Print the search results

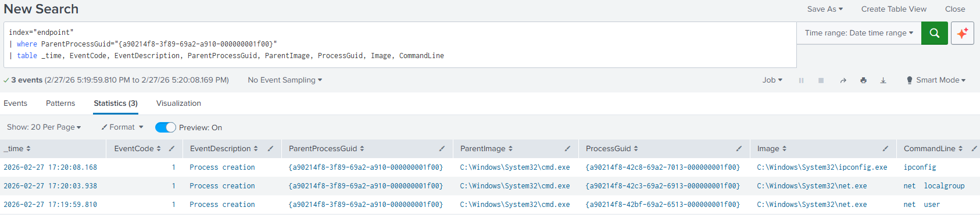863,80
